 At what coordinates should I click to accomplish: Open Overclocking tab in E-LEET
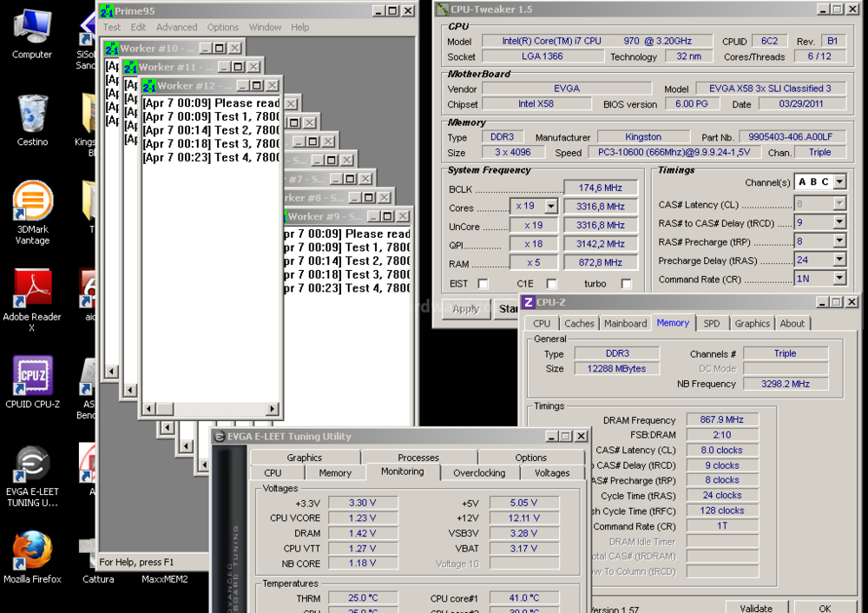pyautogui.click(x=479, y=473)
